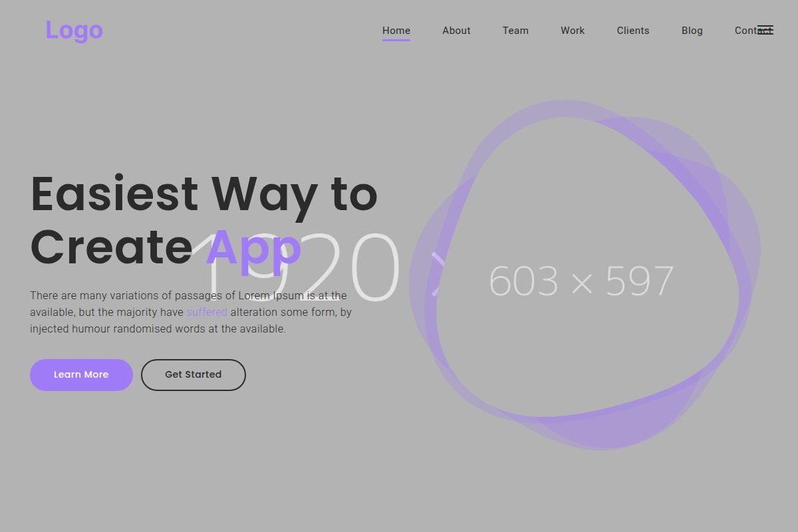
Task: Click the 'injected humour randomised words' paragraph line
Action: pyautogui.click(x=158, y=329)
